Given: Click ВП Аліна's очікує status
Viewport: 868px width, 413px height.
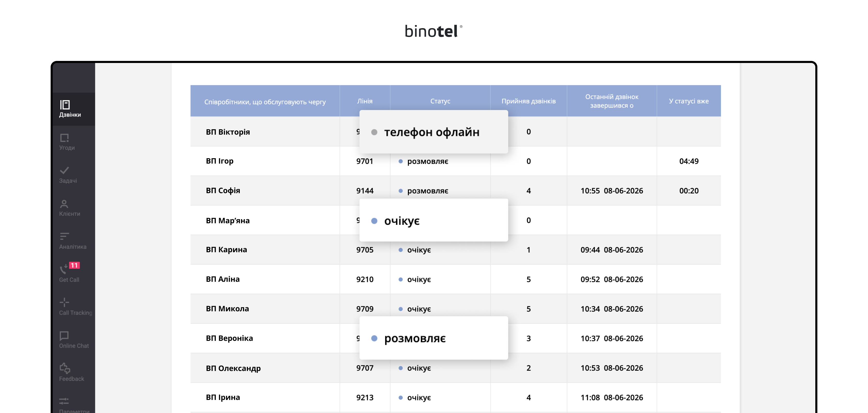Looking at the screenshot, I should point(415,279).
